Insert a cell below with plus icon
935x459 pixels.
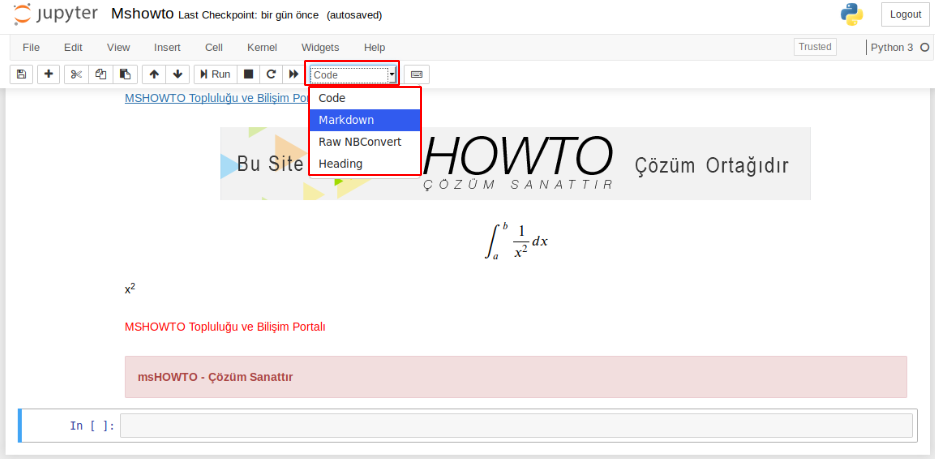point(49,75)
